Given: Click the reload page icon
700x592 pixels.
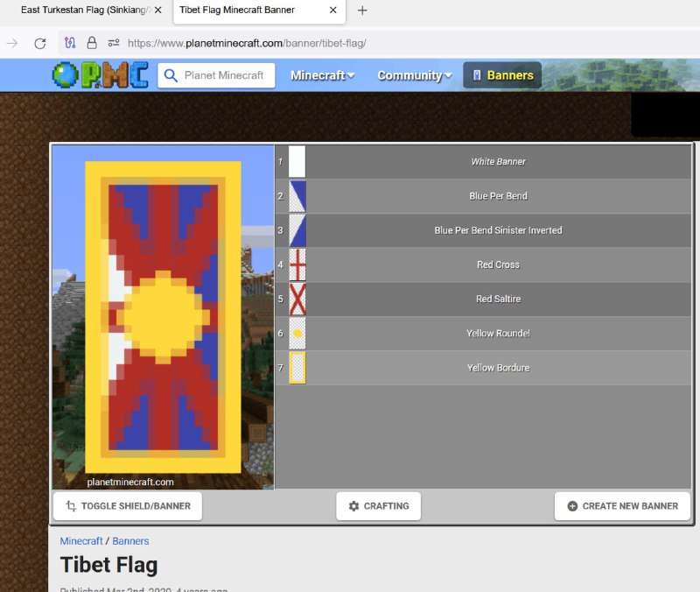Looking at the screenshot, I should (39, 43).
